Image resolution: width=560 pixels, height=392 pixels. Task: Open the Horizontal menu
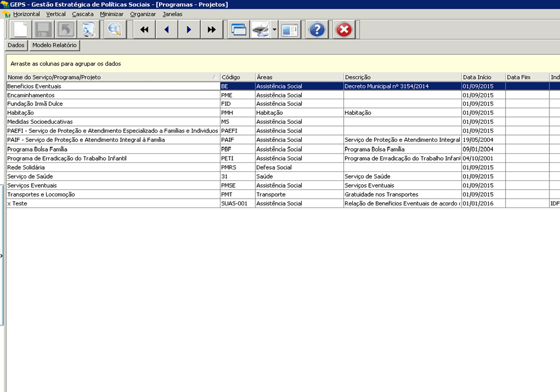point(26,15)
